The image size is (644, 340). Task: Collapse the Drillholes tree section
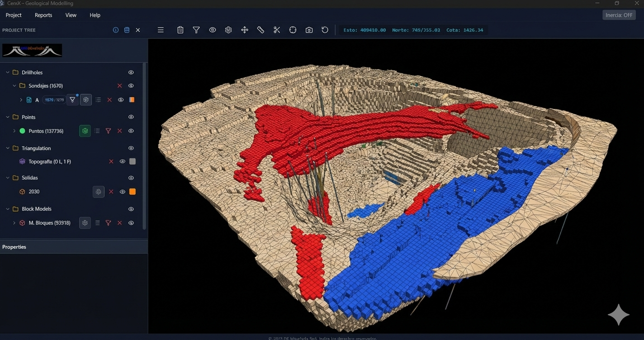pos(7,72)
